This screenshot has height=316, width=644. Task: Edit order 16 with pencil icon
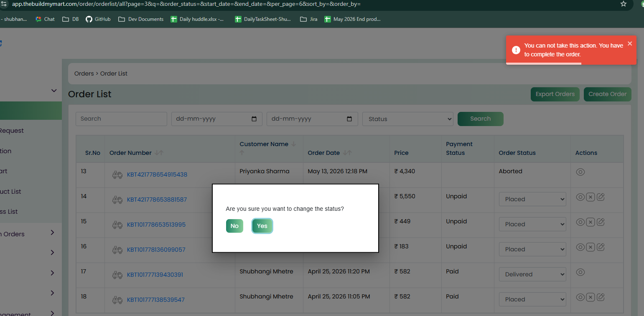pos(601,247)
